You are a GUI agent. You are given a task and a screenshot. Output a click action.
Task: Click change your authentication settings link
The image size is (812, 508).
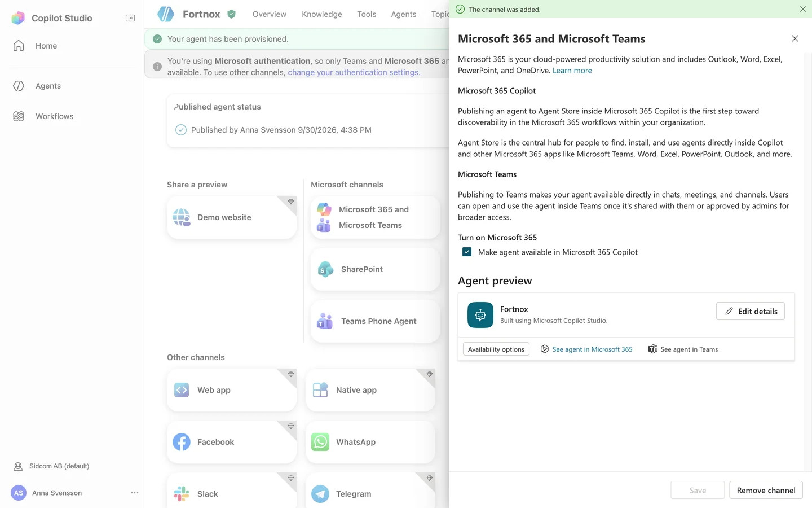click(x=354, y=72)
